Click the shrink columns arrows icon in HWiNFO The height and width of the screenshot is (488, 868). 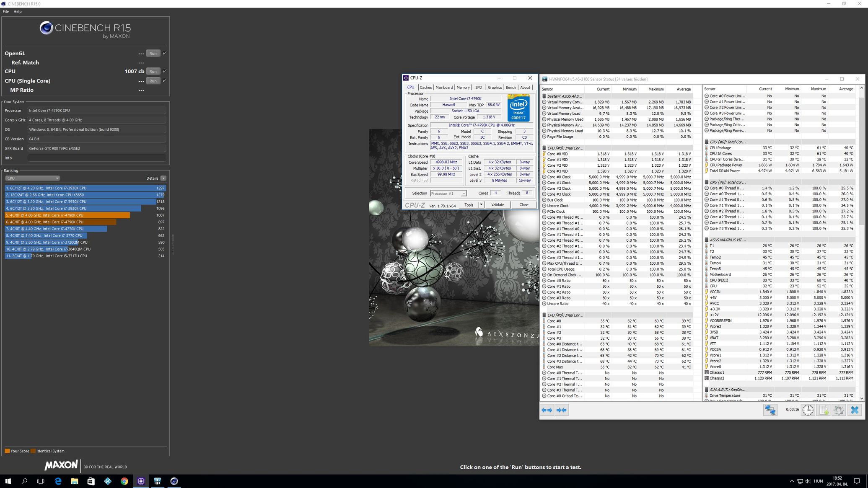(x=561, y=410)
